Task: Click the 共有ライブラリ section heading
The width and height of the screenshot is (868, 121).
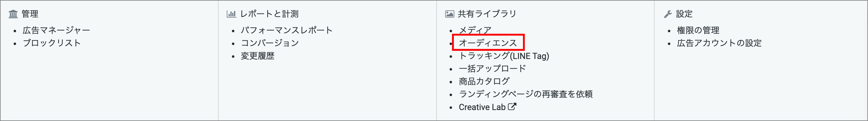Action: (487, 14)
